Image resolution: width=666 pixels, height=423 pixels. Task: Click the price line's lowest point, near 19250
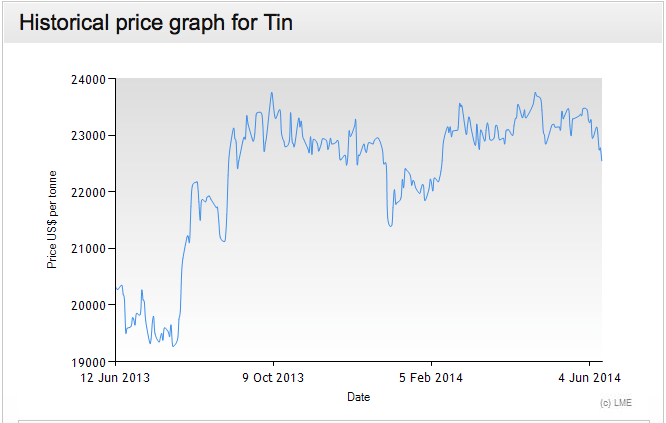coord(173,346)
